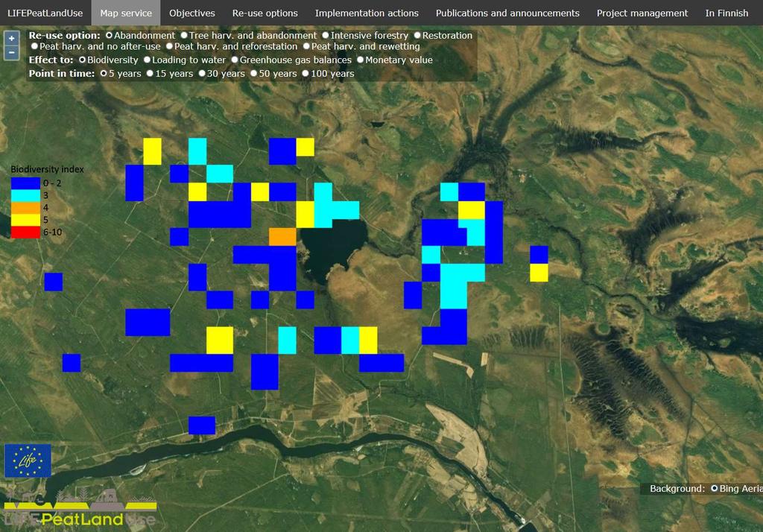Switch to the Map service tab
Image resolution: width=763 pixels, height=532 pixels.
pos(126,13)
